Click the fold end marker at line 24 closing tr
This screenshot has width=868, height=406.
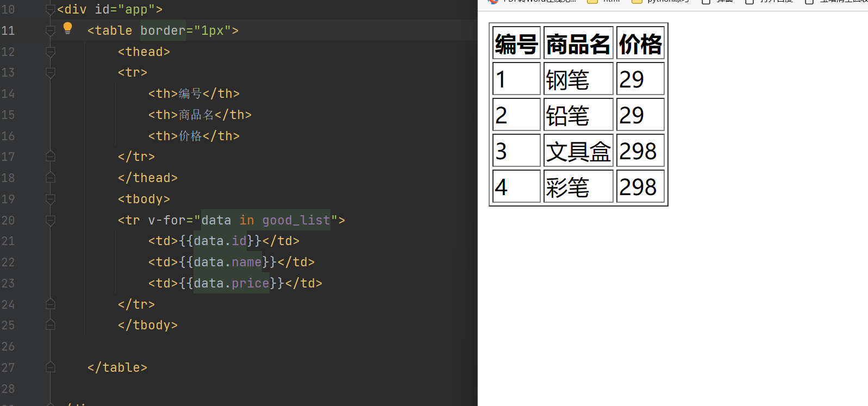coord(51,304)
